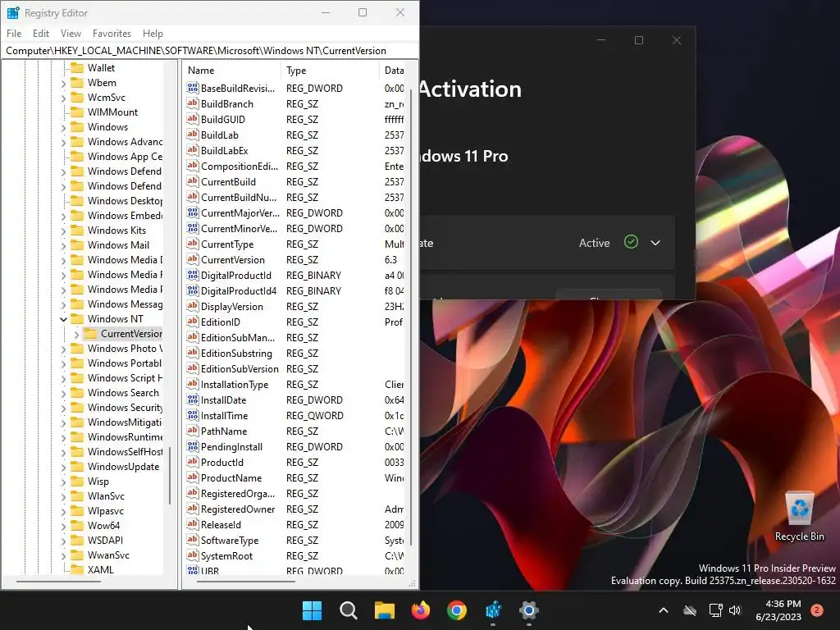Click the network status tray icon
Viewport: 840px width, 630px height.
(x=715, y=610)
